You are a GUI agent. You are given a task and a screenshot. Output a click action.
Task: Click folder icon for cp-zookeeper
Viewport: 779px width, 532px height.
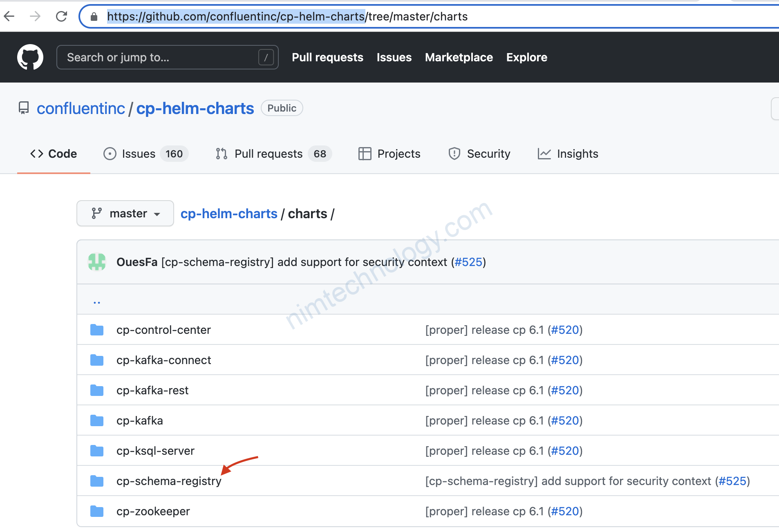97,511
